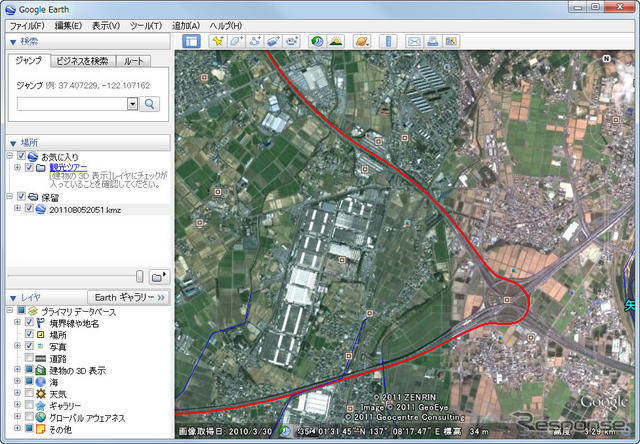Select the その他 layer row
The image size is (640, 444).
tap(60, 429)
